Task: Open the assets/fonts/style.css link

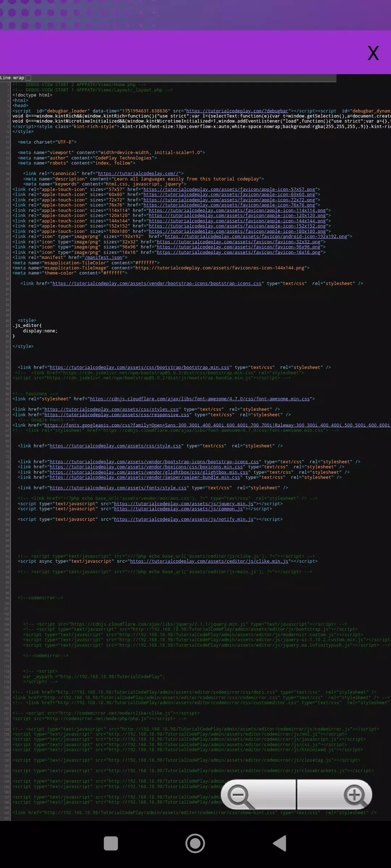Action: click(118, 488)
